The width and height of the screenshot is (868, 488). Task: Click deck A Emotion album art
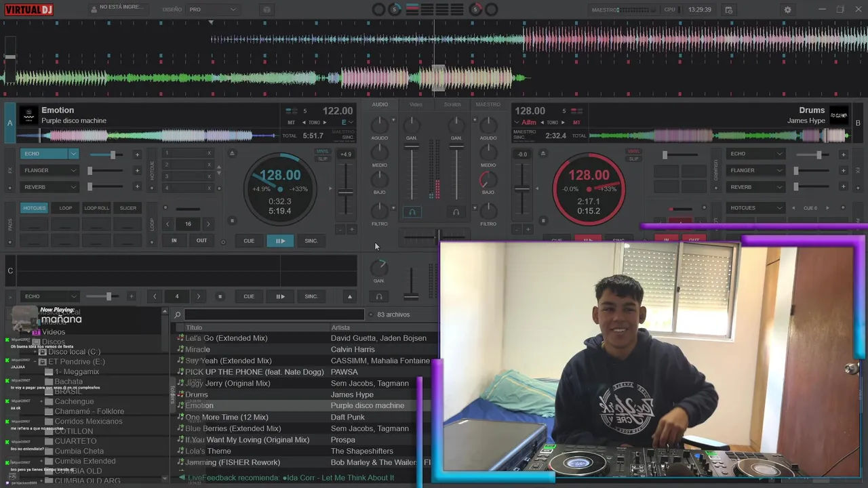28,115
